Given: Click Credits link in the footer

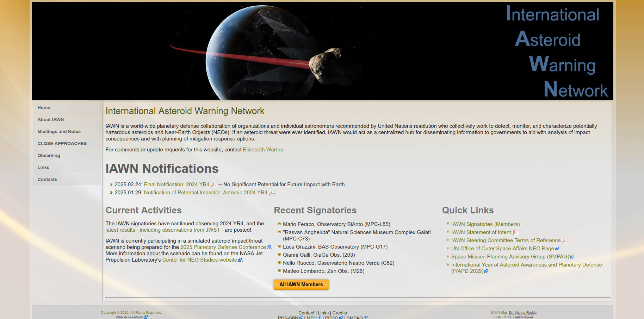Looking at the screenshot, I should tap(339, 313).
